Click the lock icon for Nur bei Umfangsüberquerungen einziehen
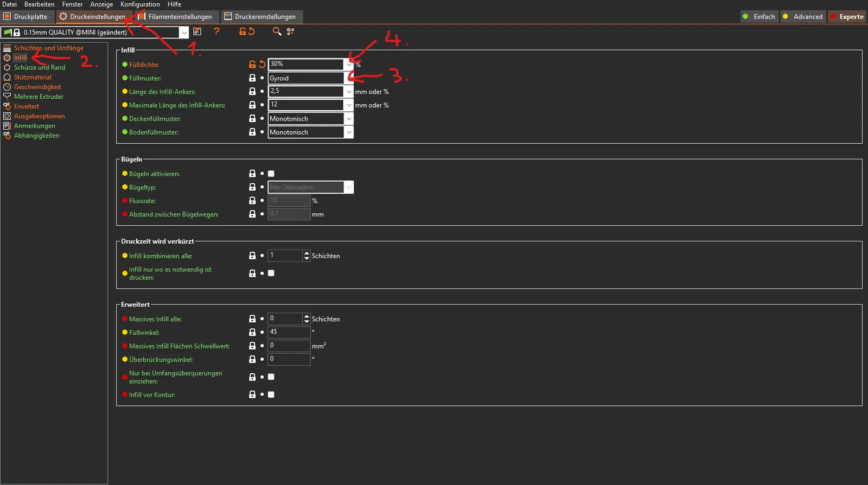Screen dimensions: 868x485 click(252, 377)
